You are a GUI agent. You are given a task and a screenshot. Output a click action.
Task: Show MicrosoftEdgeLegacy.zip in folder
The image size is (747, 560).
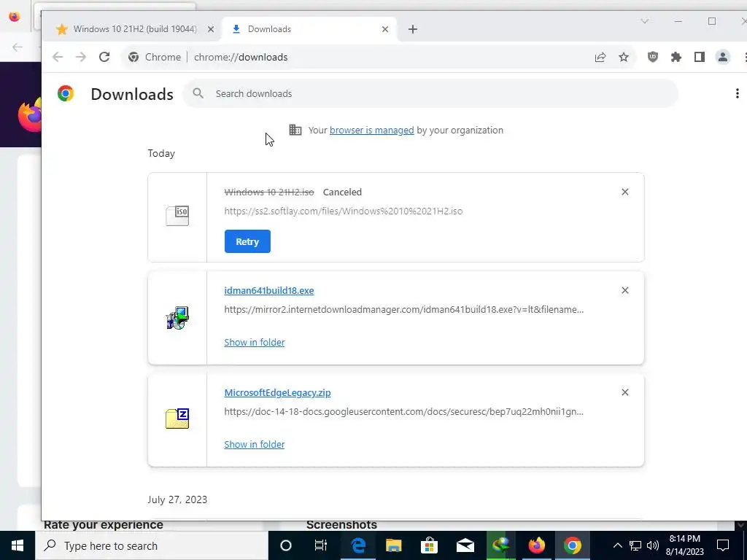[x=255, y=444]
